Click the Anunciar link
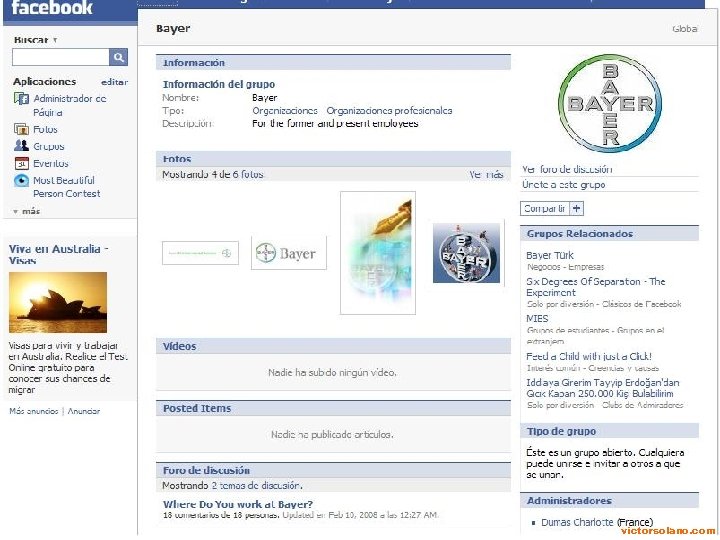 [84, 411]
